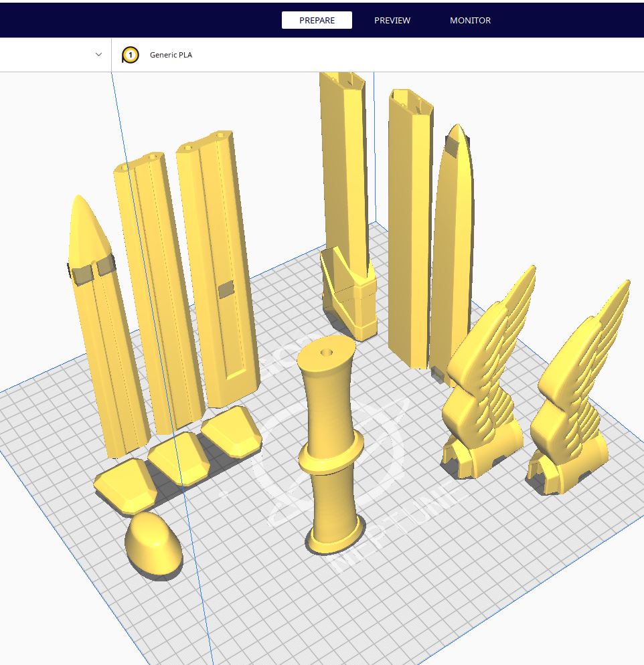This screenshot has width=644, height=665.
Task: Select the blade section with rectangular recess
Action: click(217, 270)
